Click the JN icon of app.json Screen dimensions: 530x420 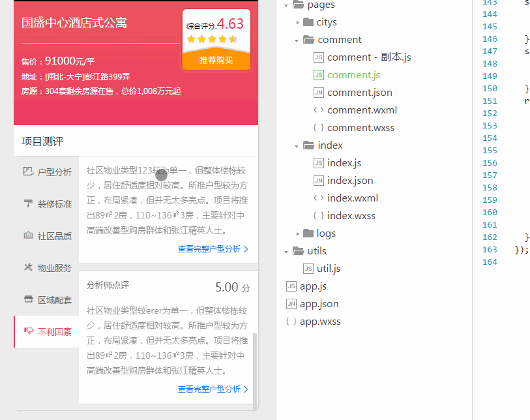point(291,304)
